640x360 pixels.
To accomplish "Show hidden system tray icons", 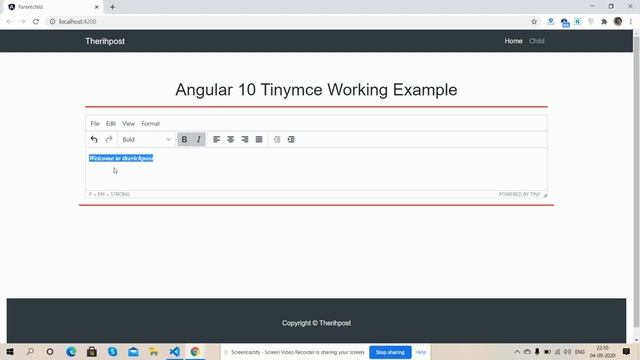I will click(517, 352).
